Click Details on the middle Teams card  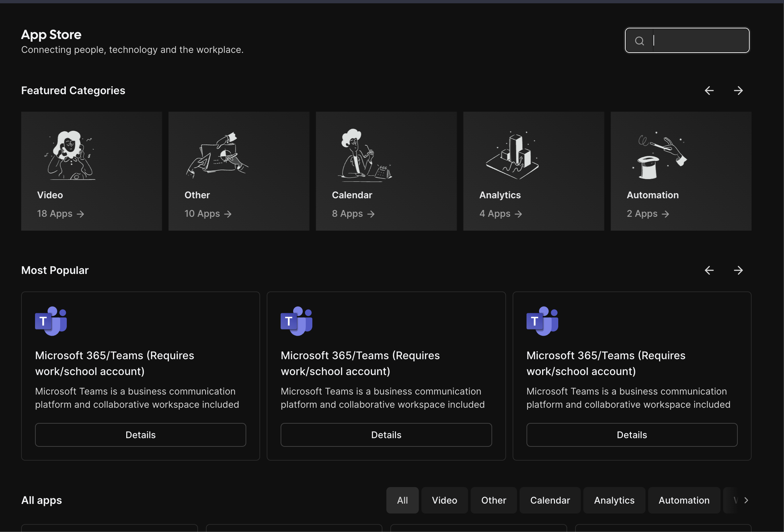tap(386, 435)
